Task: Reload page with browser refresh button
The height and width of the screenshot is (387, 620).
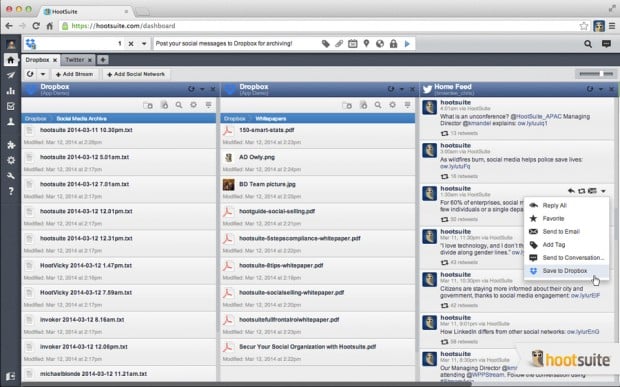Action: pos(36,26)
